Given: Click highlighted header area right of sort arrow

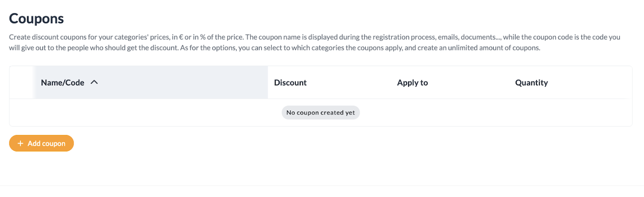Looking at the screenshot, I should tap(181, 83).
